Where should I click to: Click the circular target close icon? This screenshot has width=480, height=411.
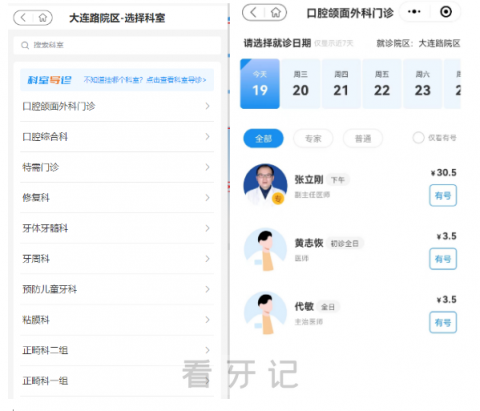pos(446,12)
